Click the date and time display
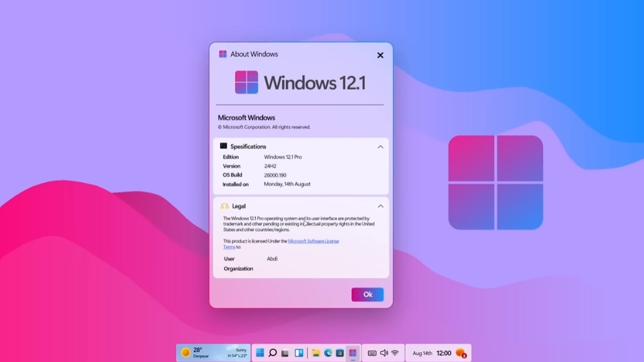 click(x=432, y=353)
